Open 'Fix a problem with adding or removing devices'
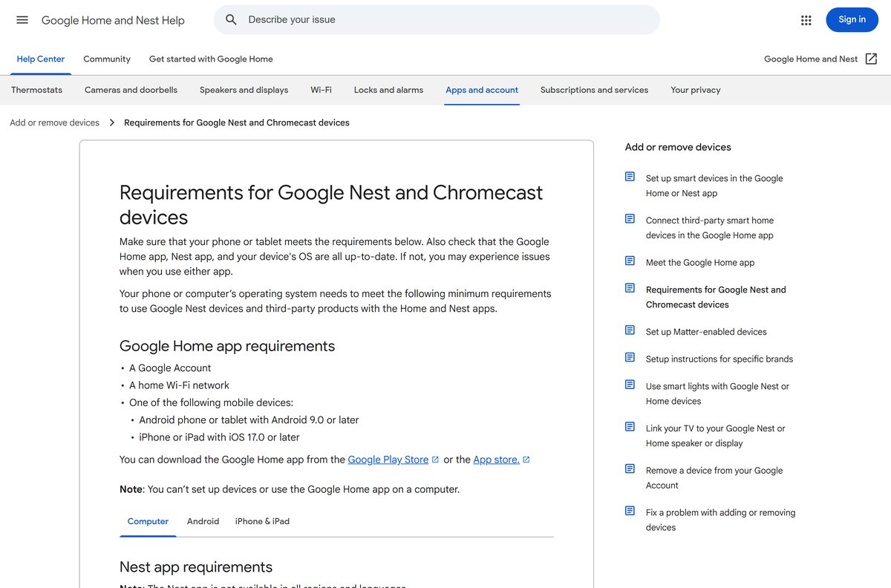891x588 pixels. tap(720, 520)
